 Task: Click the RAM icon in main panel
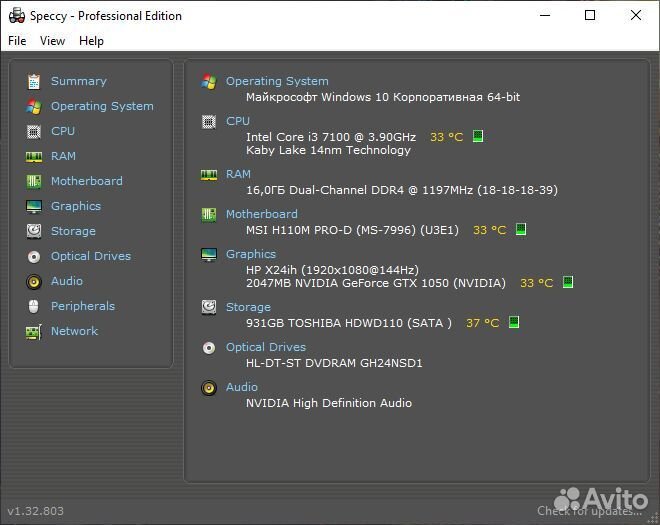(209, 175)
